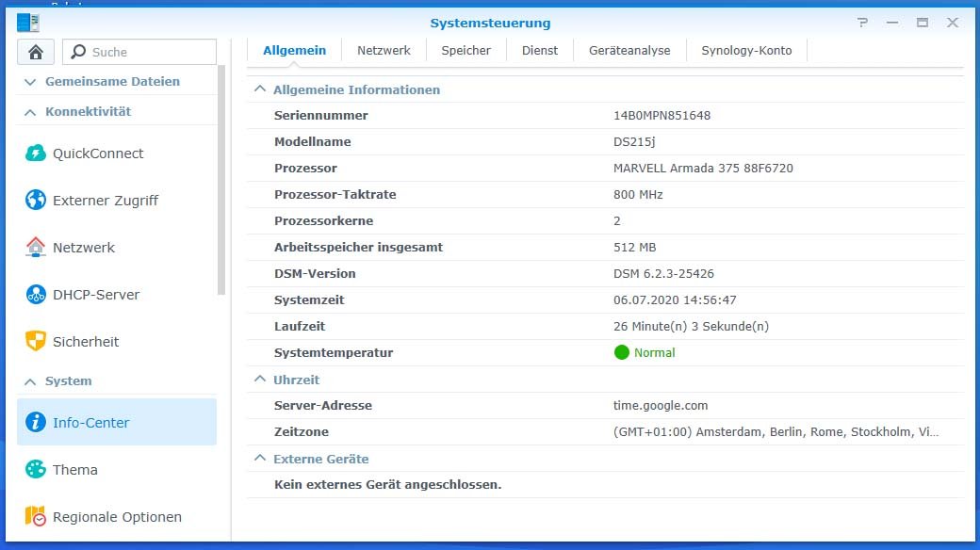Click the Systemsteuerung window title
This screenshot has height=550, width=980.
tap(490, 24)
